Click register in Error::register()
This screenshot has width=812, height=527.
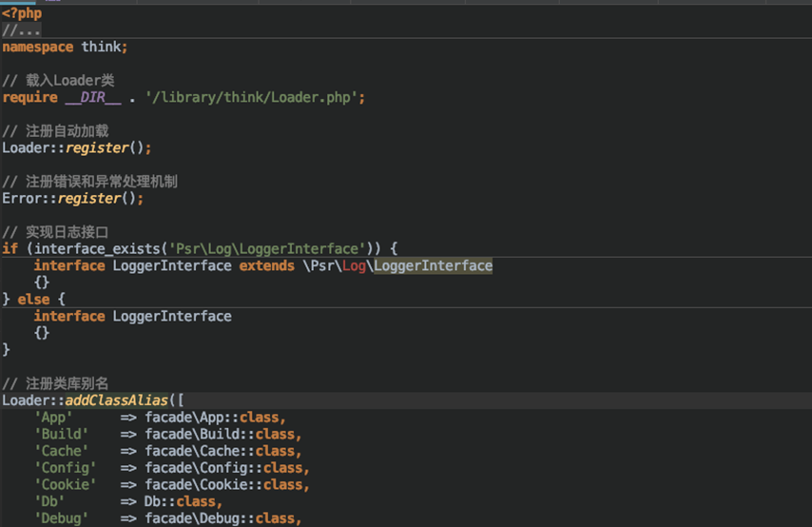pos(89,198)
